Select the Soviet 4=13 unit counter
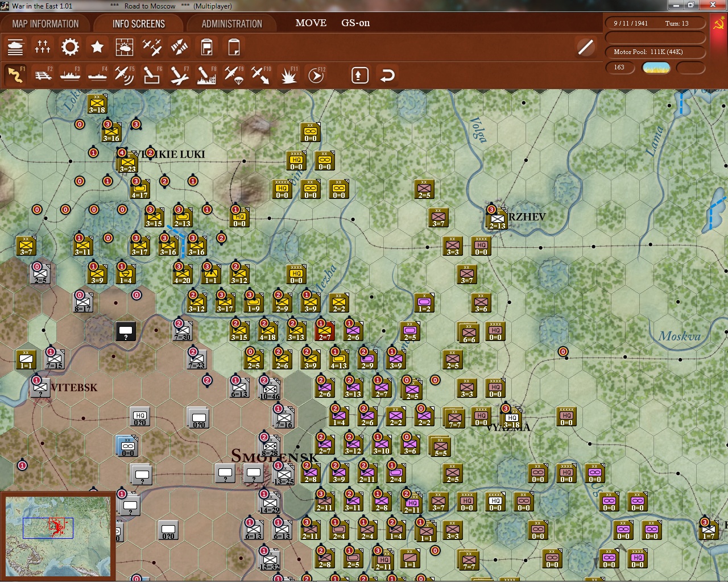 click(x=338, y=359)
